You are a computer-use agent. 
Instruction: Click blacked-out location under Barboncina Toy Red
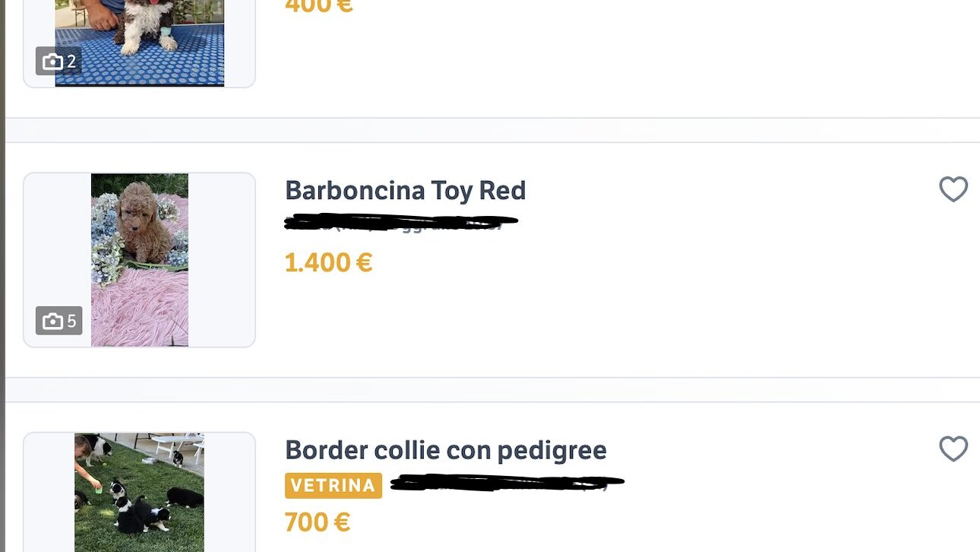[x=400, y=222]
